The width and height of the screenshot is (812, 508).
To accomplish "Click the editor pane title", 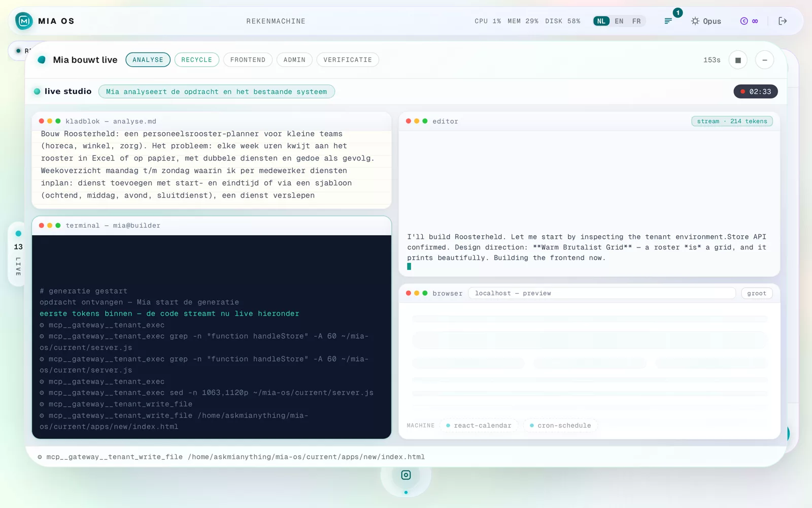I will pyautogui.click(x=445, y=121).
